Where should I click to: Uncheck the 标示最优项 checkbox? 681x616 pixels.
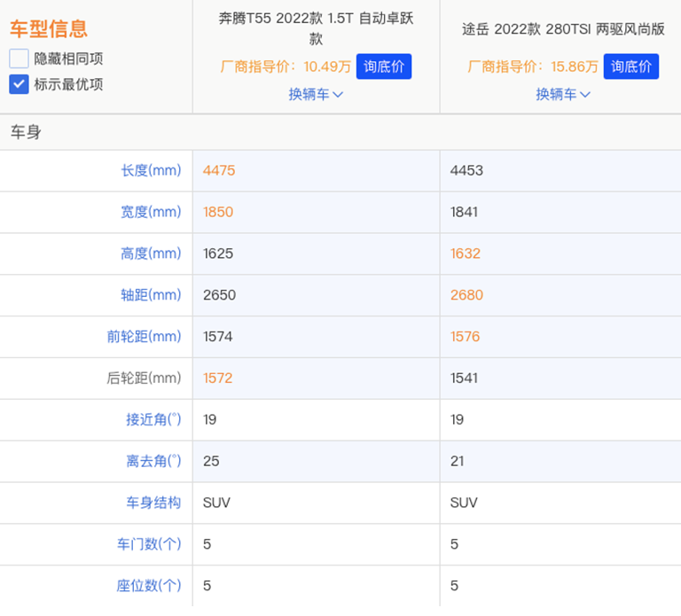coord(19,84)
